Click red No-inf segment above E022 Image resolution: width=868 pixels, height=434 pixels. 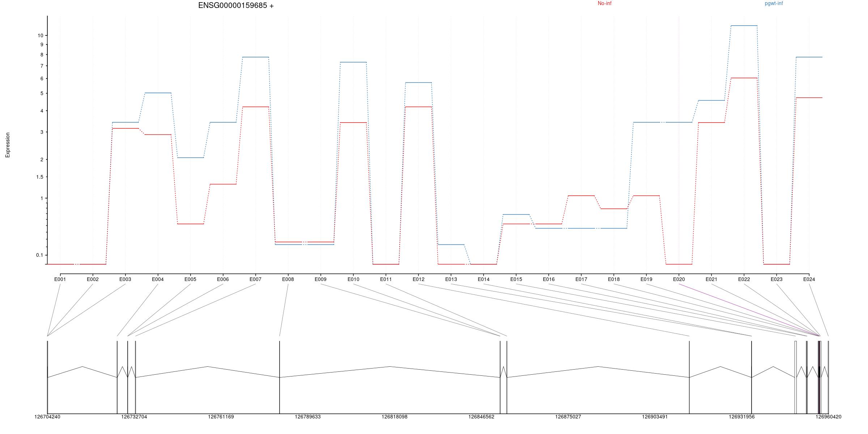[x=744, y=78]
